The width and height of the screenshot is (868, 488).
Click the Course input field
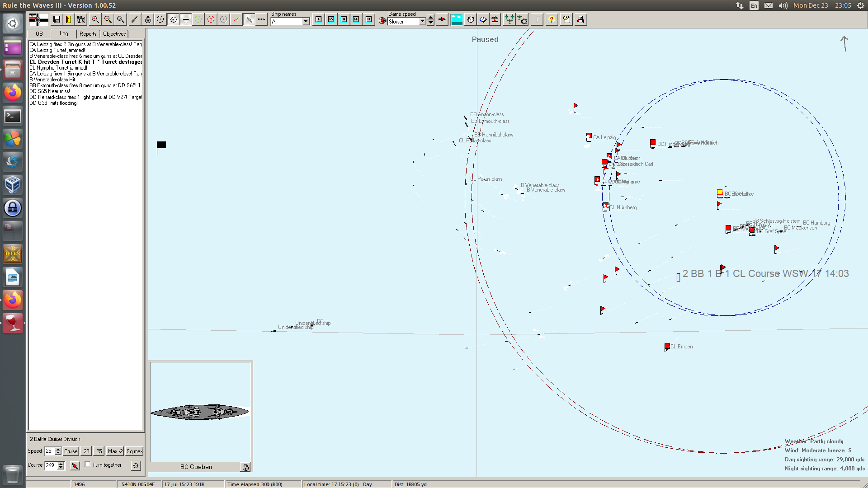51,465
